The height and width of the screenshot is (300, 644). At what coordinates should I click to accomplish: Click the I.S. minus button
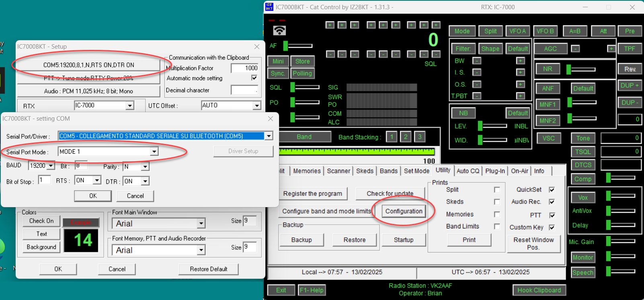coord(477,72)
